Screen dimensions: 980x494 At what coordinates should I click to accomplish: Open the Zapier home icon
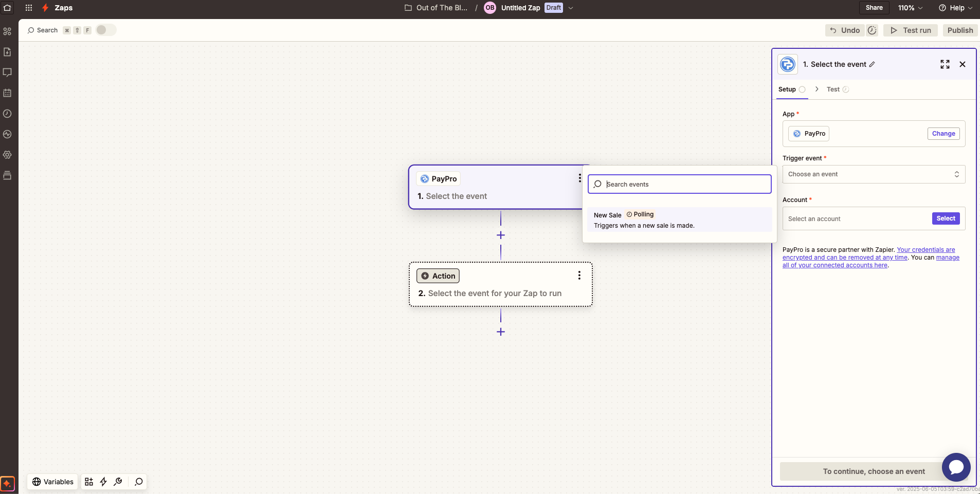click(7, 8)
